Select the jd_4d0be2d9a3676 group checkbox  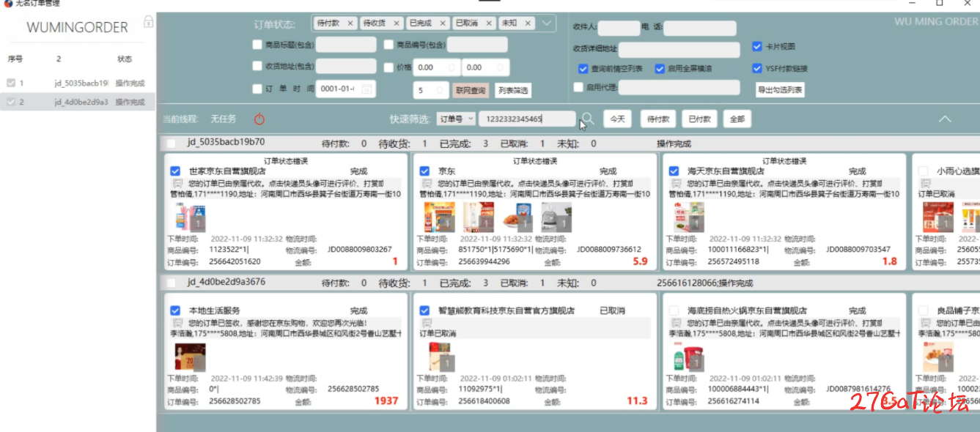tap(171, 283)
